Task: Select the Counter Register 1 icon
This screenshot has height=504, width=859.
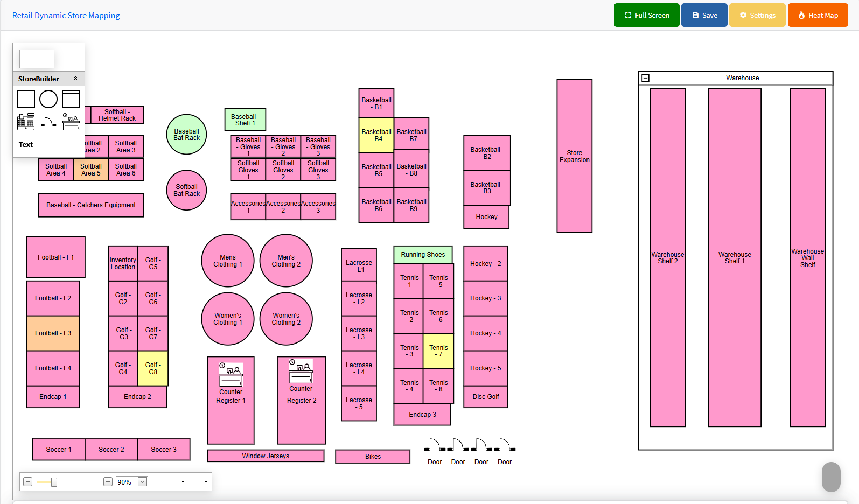Action: 231,374
